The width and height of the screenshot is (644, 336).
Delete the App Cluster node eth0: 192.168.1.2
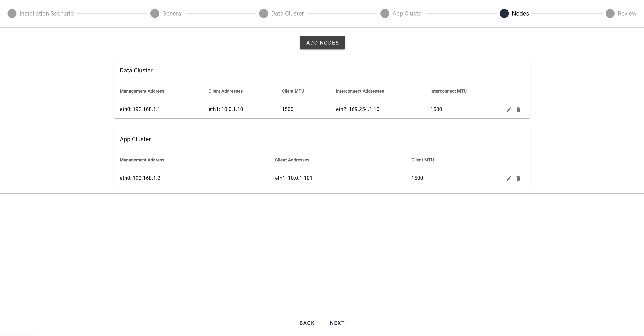(518, 178)
